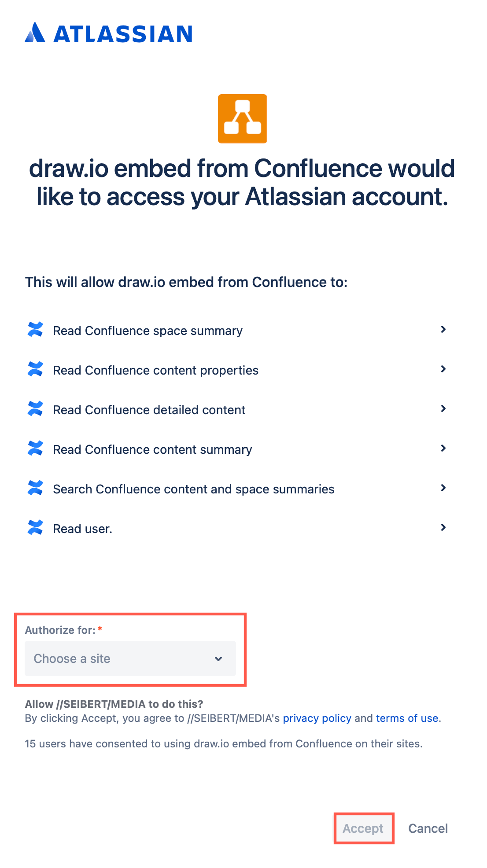487x868 pixels.
Task: Expand the Search Confluence content permission details
Action: [x=443, y=488]
